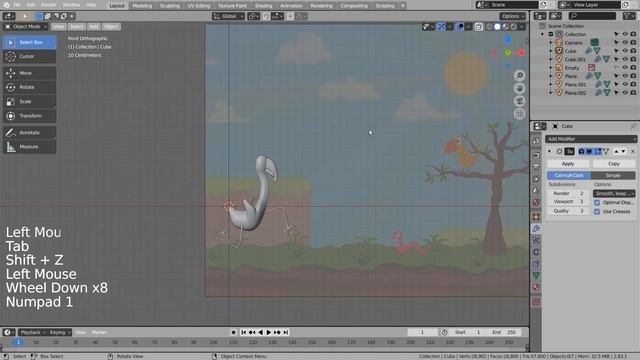Click the timeline play button
Screen dimensions: 640x360
(268, 332)
